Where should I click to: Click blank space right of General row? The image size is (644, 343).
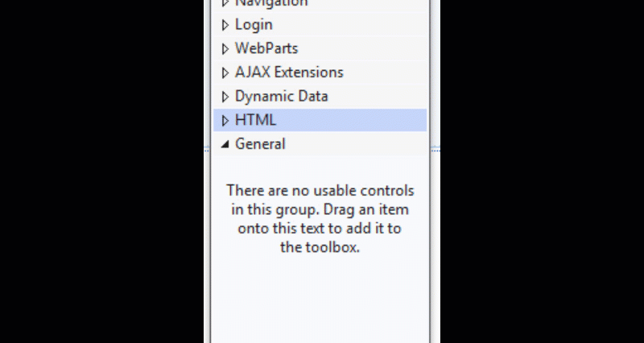362,144
